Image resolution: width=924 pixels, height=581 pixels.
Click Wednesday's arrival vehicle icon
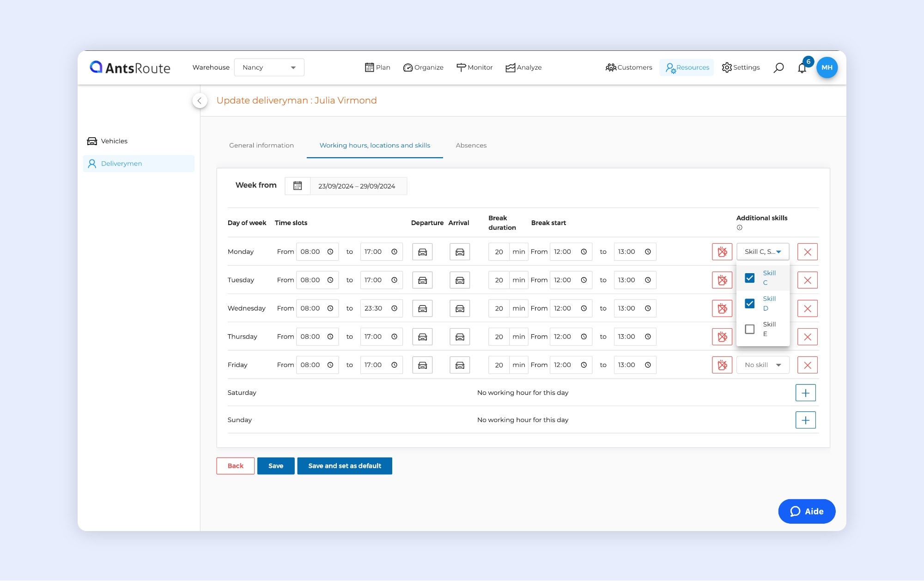[x=459, y=308]
